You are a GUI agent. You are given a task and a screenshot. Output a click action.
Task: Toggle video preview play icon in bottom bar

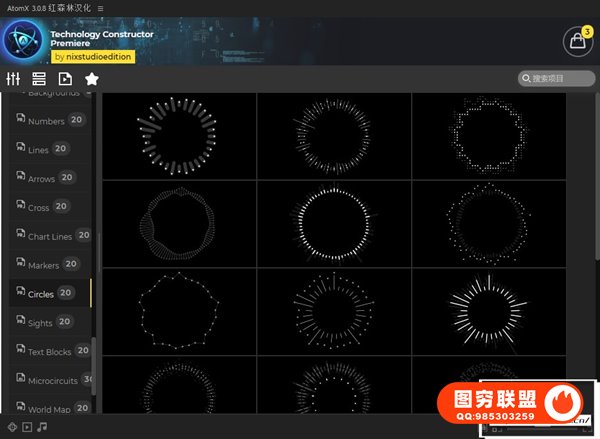click(x=28, y=427)
